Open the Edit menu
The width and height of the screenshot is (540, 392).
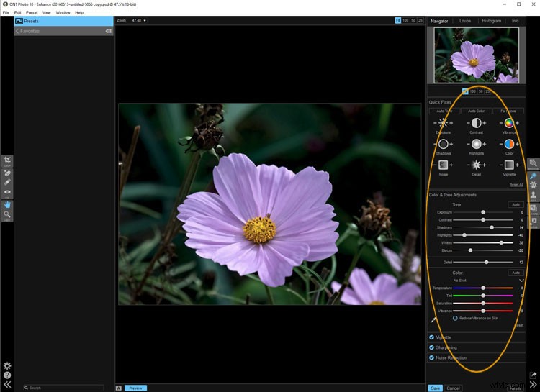pos(17,12)
